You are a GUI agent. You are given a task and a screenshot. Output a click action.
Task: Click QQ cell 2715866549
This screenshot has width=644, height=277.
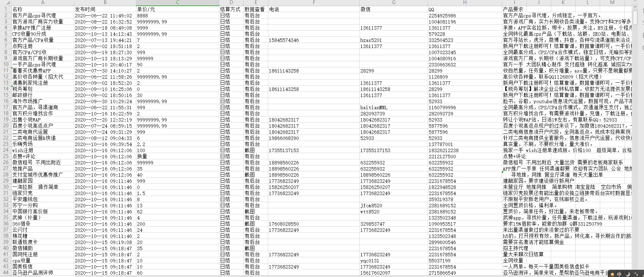[465, 273]
